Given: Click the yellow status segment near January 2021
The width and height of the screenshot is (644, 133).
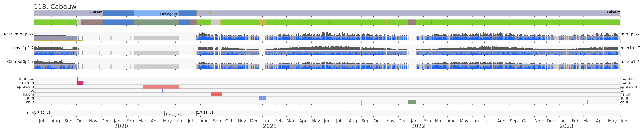Looking at the screenshot, I should coord(262,22).
